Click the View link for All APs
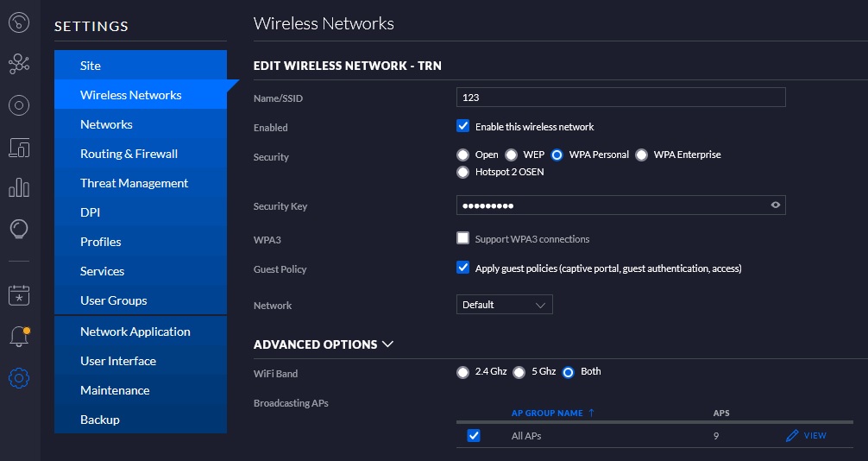The image size is (868, 461). coord(806,435)
